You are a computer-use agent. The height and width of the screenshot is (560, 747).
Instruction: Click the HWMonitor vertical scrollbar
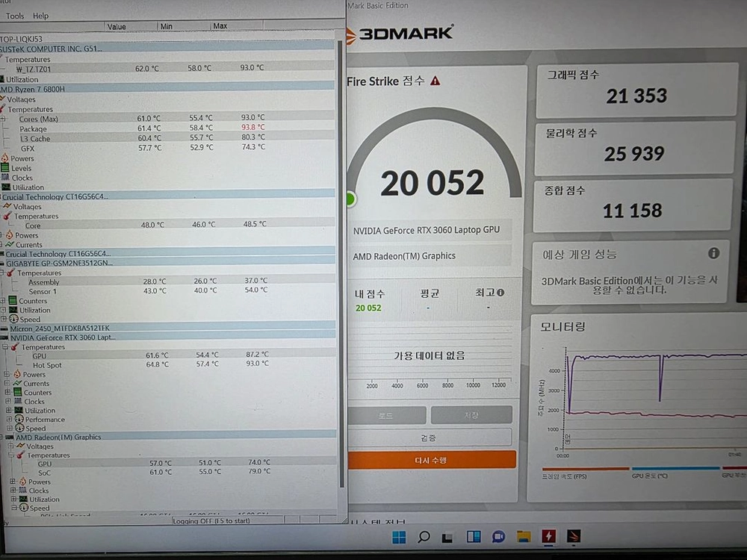[x=341, y=264]
